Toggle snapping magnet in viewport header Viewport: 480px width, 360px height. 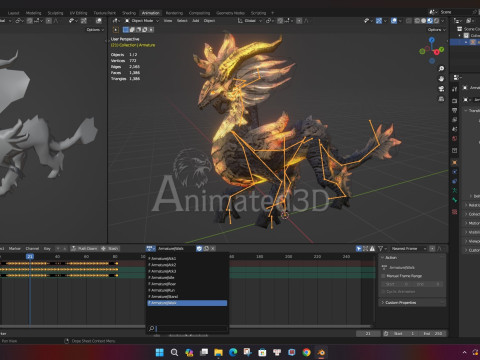pos(280,21)
